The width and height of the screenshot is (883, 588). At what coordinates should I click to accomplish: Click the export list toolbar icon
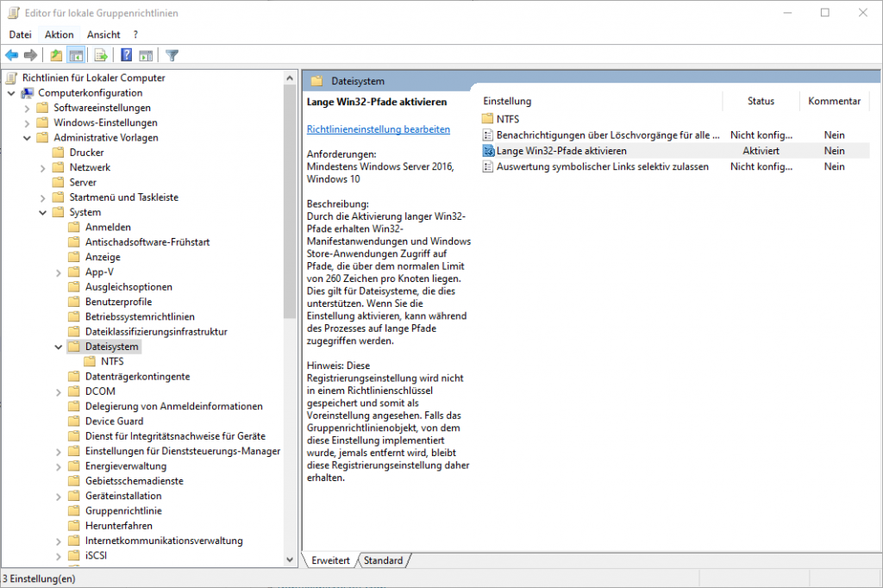[101, 55]
